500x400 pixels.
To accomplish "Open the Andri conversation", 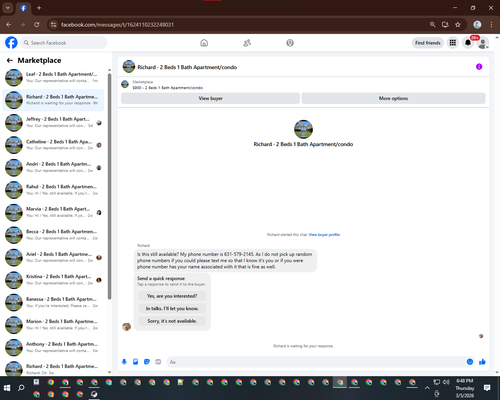I will 53,167.
